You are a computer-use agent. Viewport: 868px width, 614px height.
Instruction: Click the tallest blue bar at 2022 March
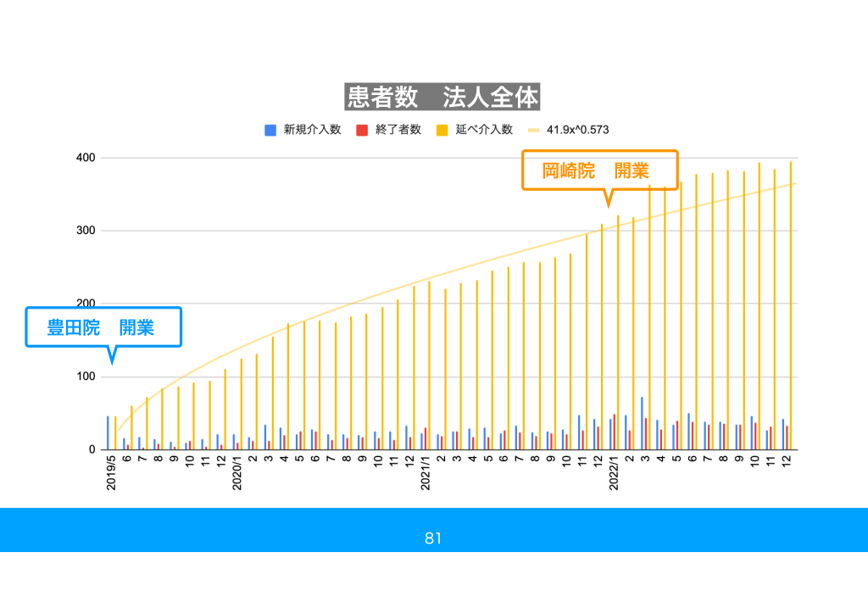642,423
